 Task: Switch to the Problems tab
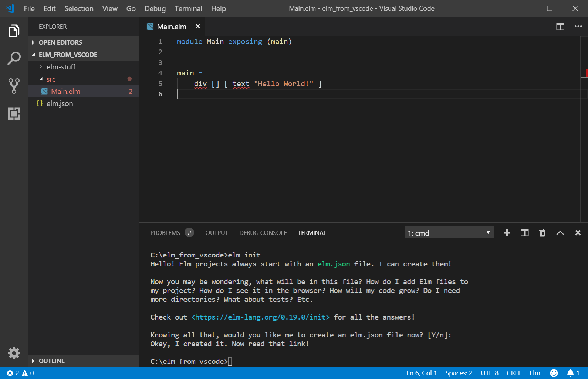(165, 233)
